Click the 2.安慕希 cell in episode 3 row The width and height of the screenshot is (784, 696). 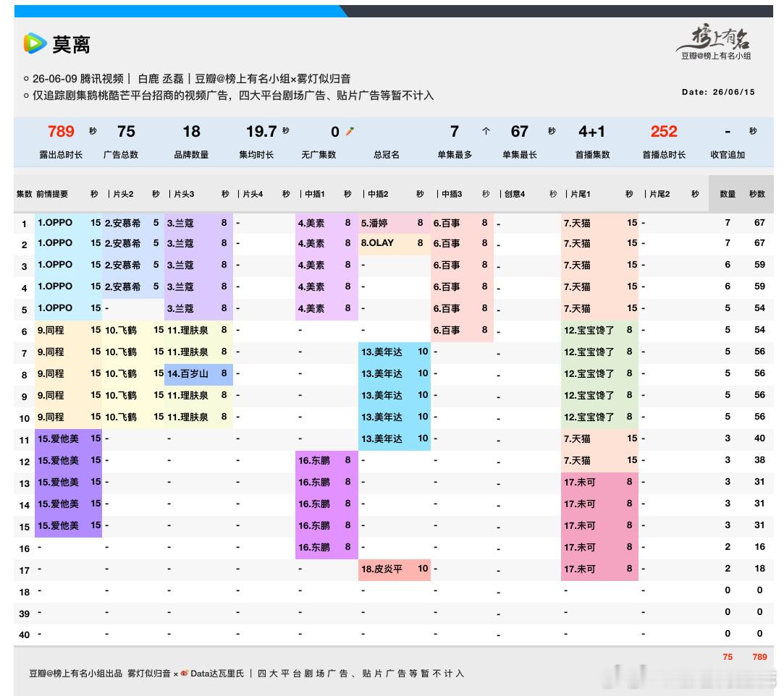point(133,265)
